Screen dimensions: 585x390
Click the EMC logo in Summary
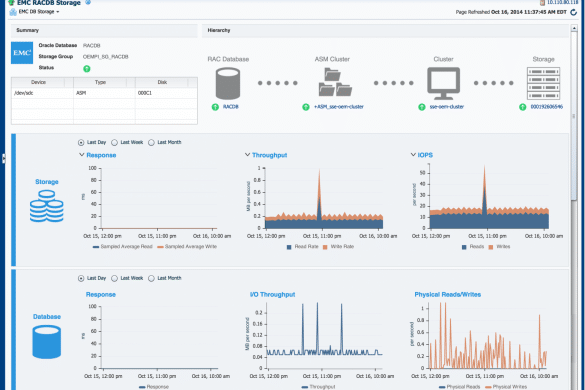pos(22,53)
